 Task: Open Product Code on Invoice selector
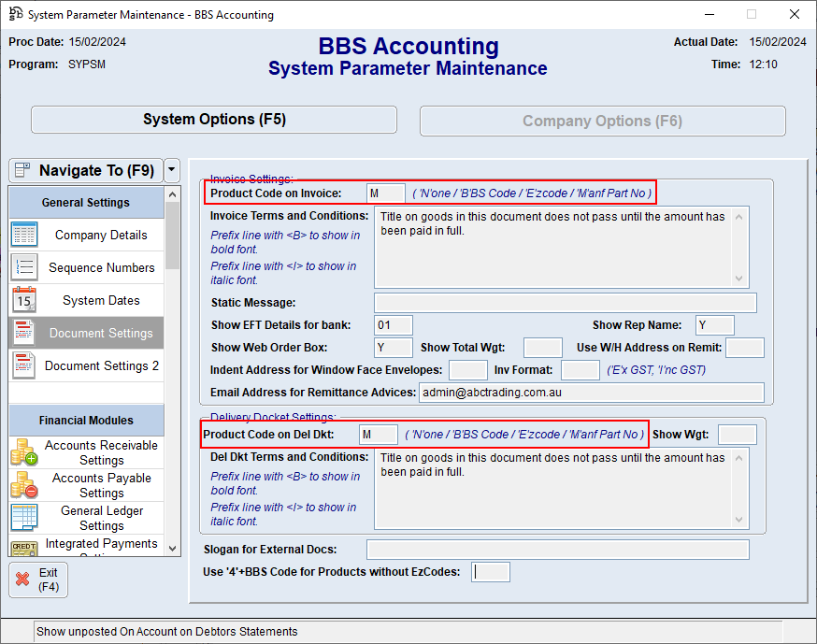click(x=386, y=192)
